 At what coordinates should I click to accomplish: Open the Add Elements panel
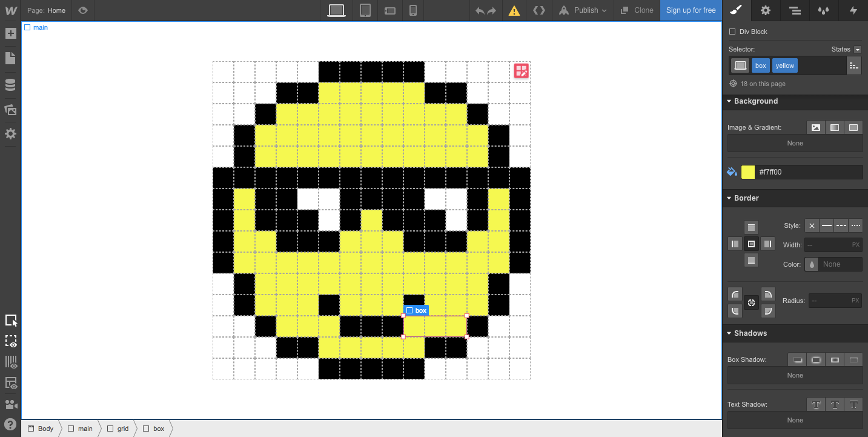[x=10, y=33]
